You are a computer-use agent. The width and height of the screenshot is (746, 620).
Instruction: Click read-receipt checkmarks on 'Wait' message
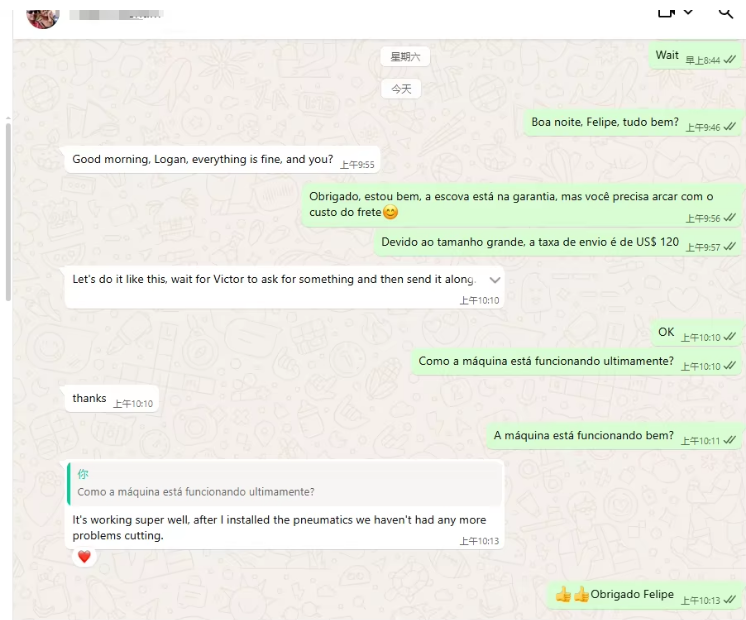(729, 60)
